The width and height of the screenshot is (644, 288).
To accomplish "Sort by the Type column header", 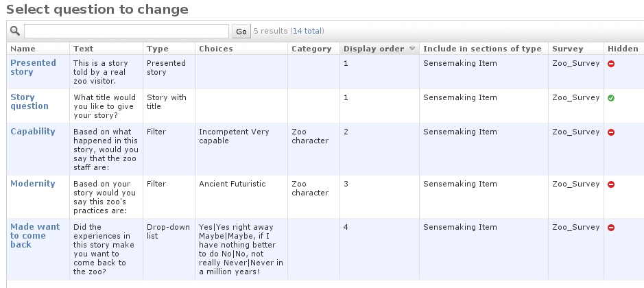I will (157, 49).
